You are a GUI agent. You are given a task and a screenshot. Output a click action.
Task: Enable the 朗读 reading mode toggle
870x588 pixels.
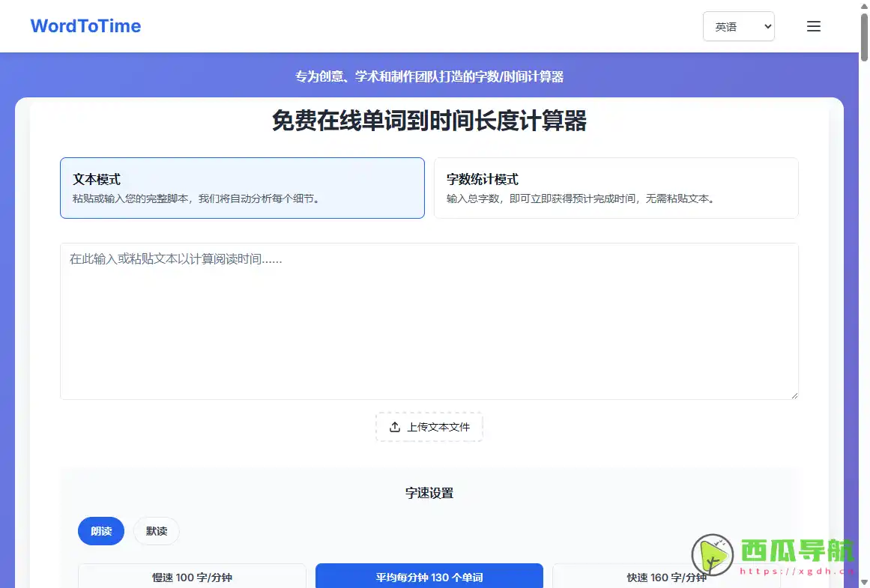click(x=100, y=530)
